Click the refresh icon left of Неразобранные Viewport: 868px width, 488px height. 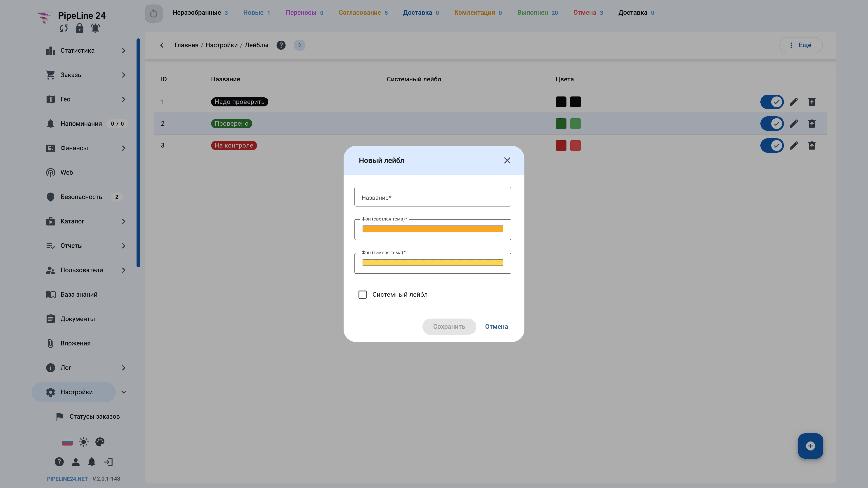154,14
